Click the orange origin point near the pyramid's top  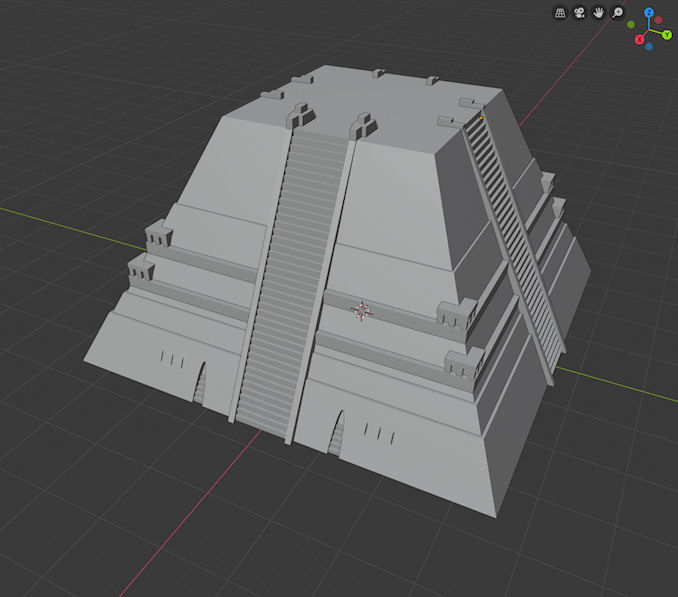click(x=481, y=118)
